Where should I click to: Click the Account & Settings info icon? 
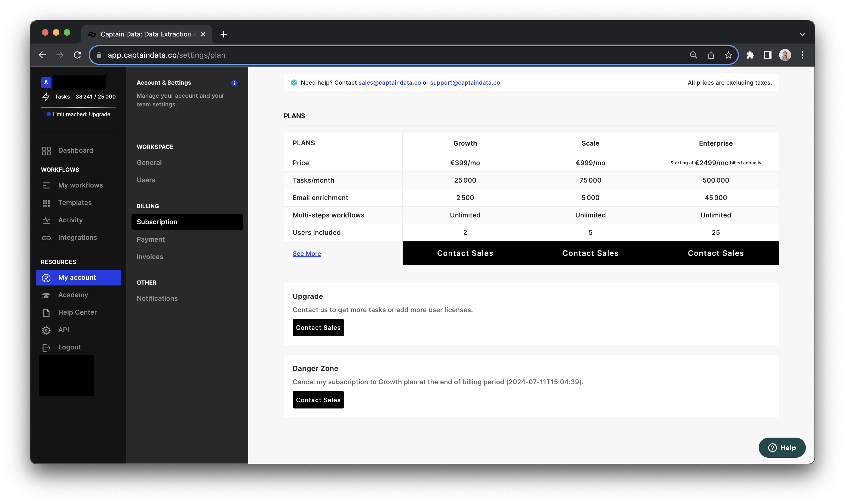coord(234,83)
